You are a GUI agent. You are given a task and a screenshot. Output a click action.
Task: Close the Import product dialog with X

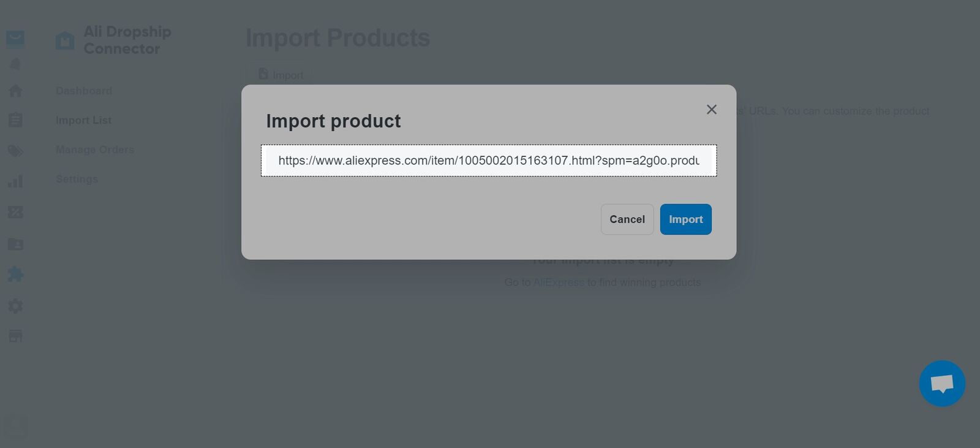click(711, 110)
